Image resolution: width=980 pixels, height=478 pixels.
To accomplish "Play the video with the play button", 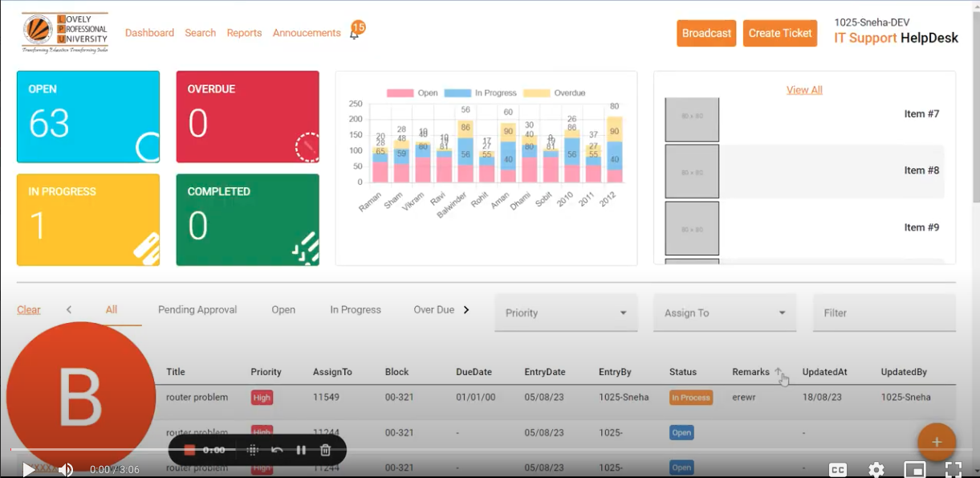I will click(x=28, y=470).
